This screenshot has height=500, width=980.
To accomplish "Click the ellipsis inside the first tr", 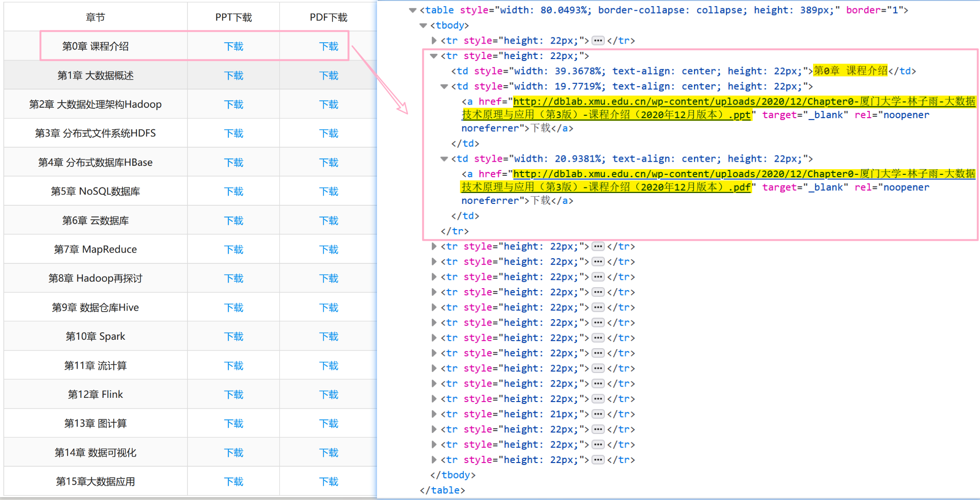I will pos(598,41).
